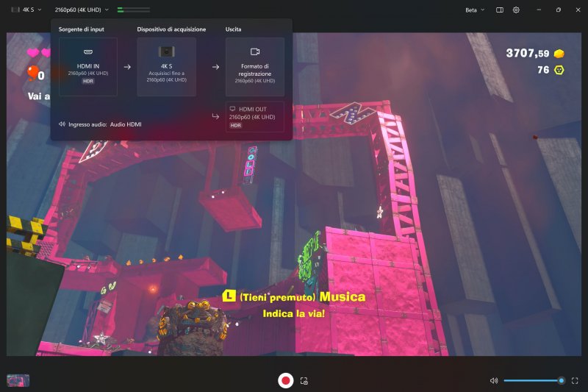Collapse the 2160p60 (4K UHD) resolution dropdown
The height and width of the screenshot is (392, 588).
click(82, 10)
